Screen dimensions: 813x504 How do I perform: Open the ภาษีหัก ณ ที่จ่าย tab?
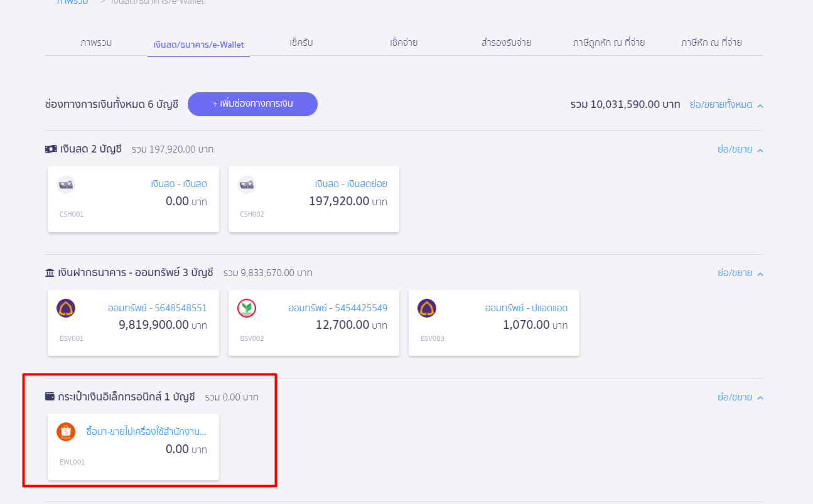coord(711,43)
